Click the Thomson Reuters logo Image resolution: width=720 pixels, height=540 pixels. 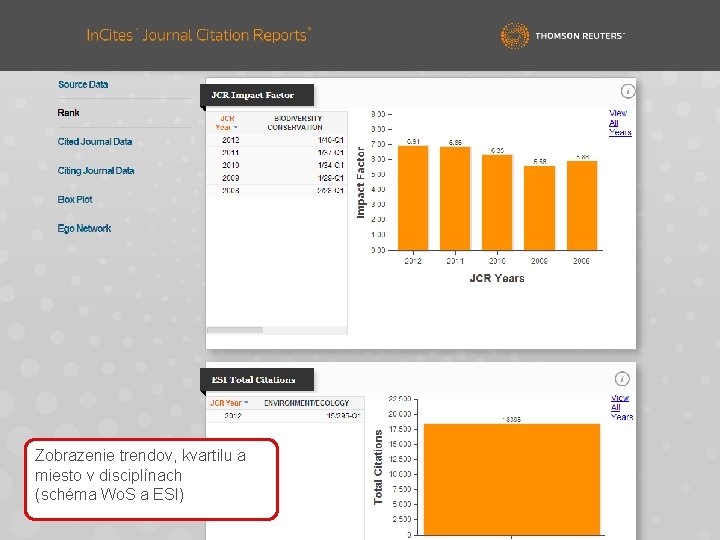(x=562, y=35)
